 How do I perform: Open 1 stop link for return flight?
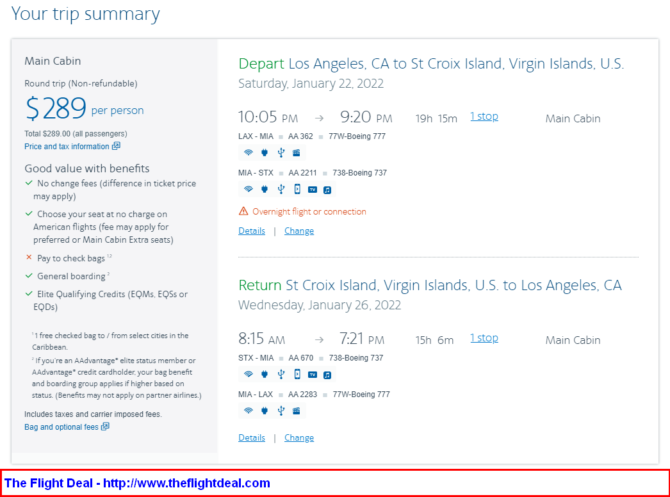[484, 338]
